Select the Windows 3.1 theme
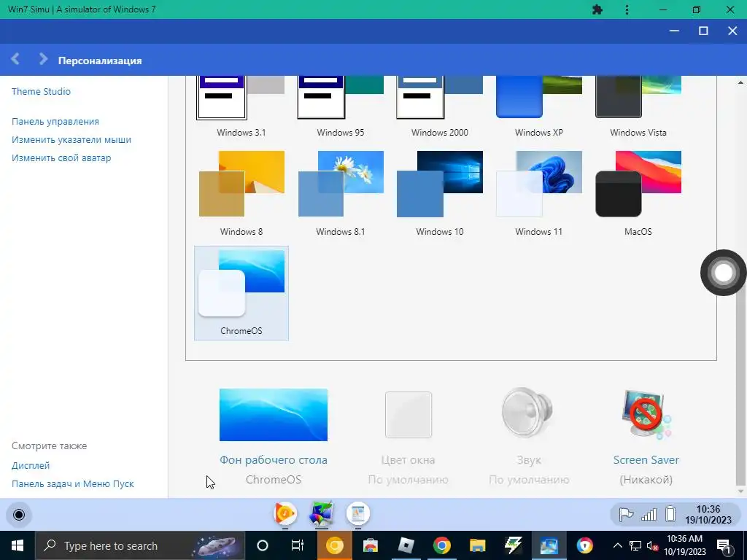Image resolution: width=747 pixels, height=560 pixels. point(241,107)
